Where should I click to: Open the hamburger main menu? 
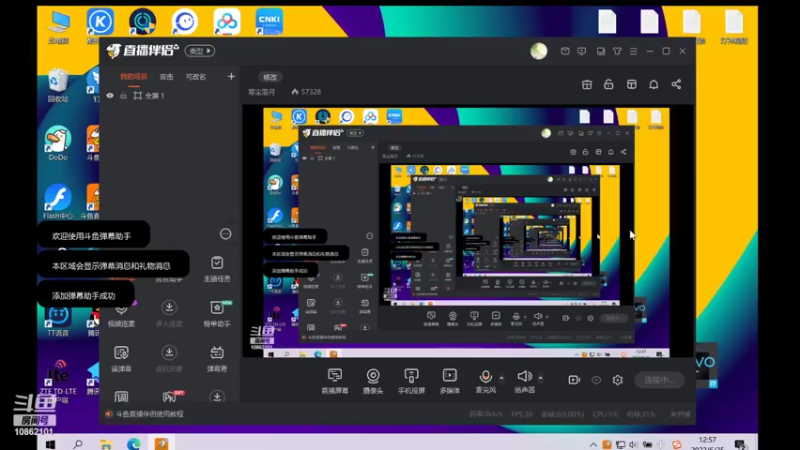point(633,51)
